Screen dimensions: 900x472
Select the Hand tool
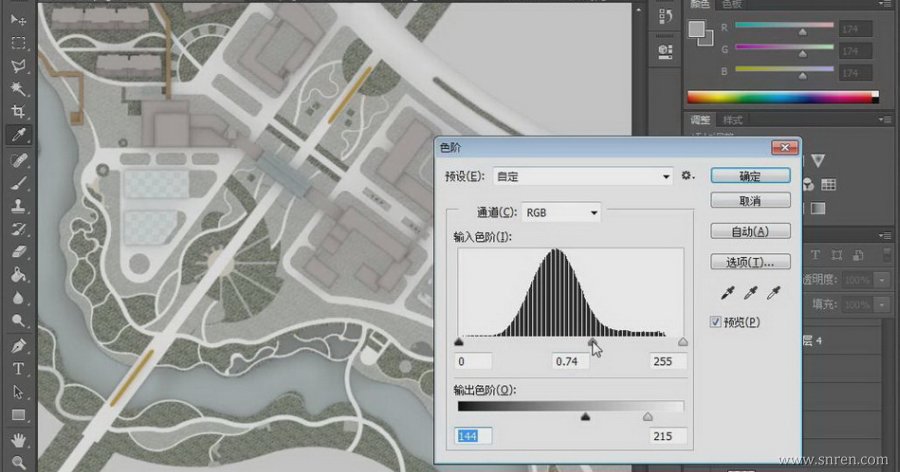(18, 440)
